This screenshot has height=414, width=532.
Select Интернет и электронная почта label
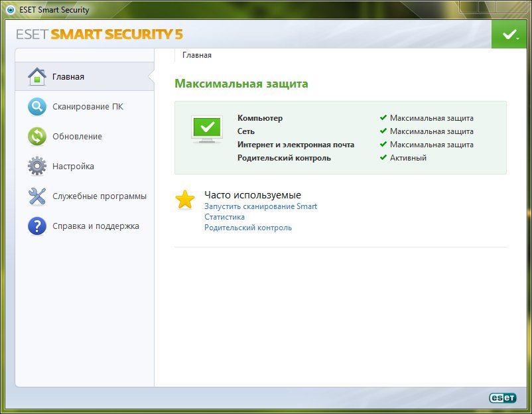point(296,145)
